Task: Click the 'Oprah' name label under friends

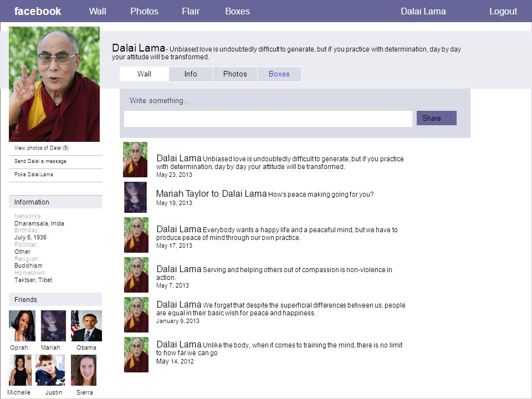Action: (19, 348)
